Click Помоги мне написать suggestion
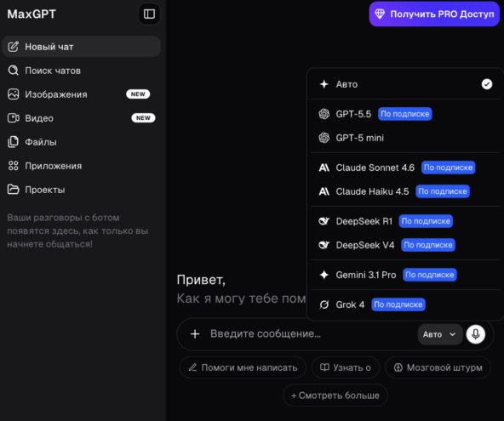The image size is (504, 421). click(243, 367)
